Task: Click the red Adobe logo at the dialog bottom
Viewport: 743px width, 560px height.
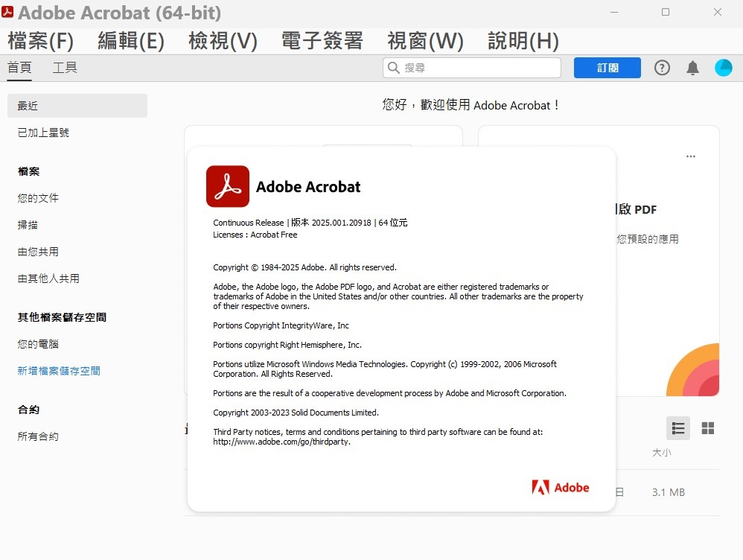Action: [x=560, y=488]
